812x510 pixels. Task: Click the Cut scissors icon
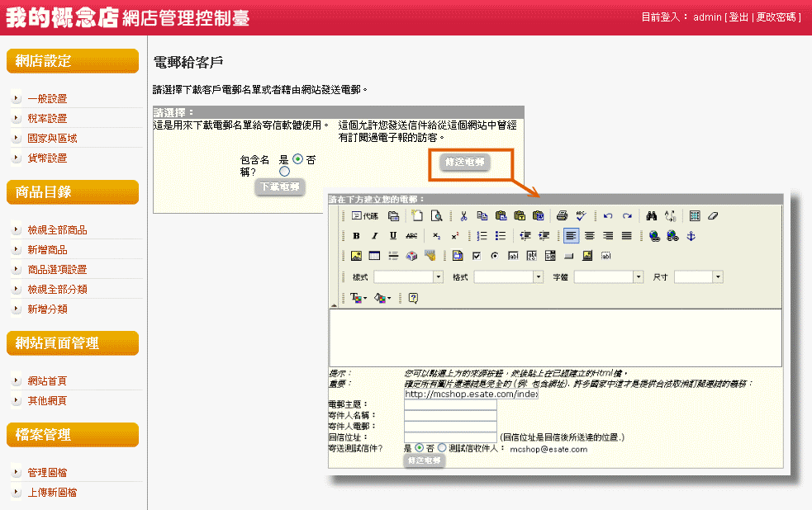click(x=463, y=216)
